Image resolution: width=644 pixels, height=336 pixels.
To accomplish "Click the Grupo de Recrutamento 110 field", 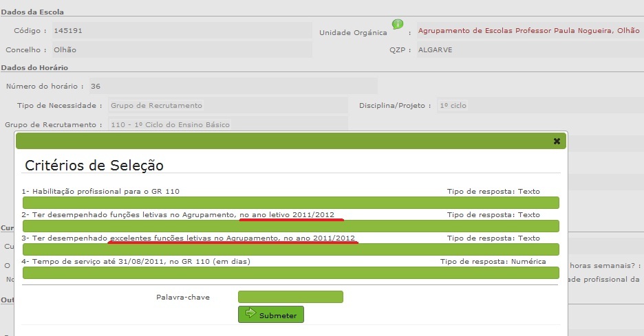I will [x=226, y=124].
